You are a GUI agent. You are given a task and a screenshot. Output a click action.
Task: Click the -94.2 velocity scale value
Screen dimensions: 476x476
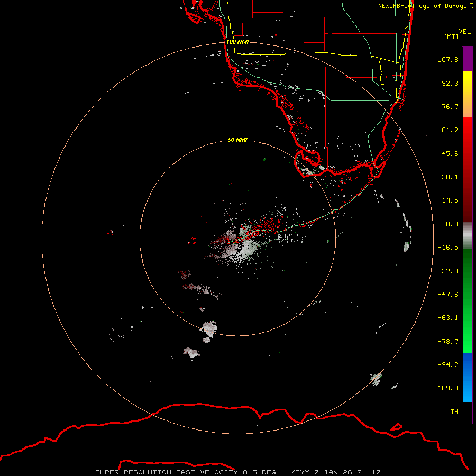448,364
